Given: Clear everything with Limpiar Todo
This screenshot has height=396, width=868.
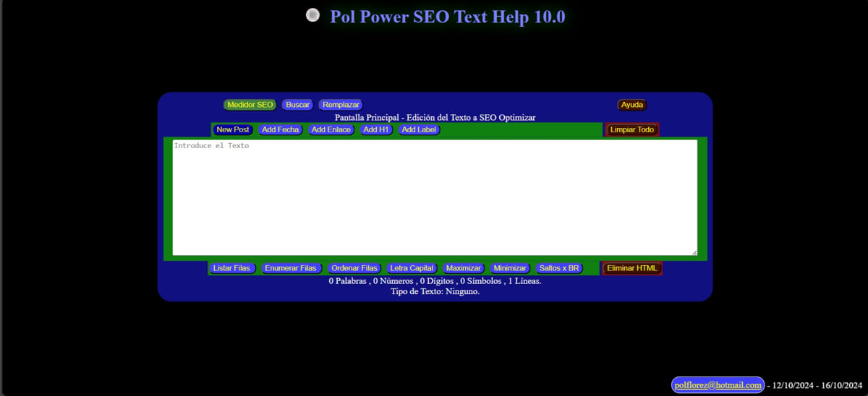Looking at the screenshot, I should [631, 130].
